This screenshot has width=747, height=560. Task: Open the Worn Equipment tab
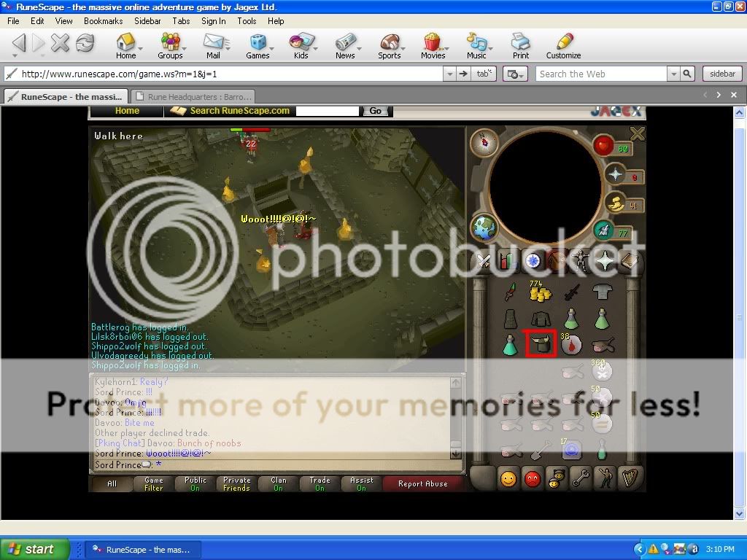(580, 260)
